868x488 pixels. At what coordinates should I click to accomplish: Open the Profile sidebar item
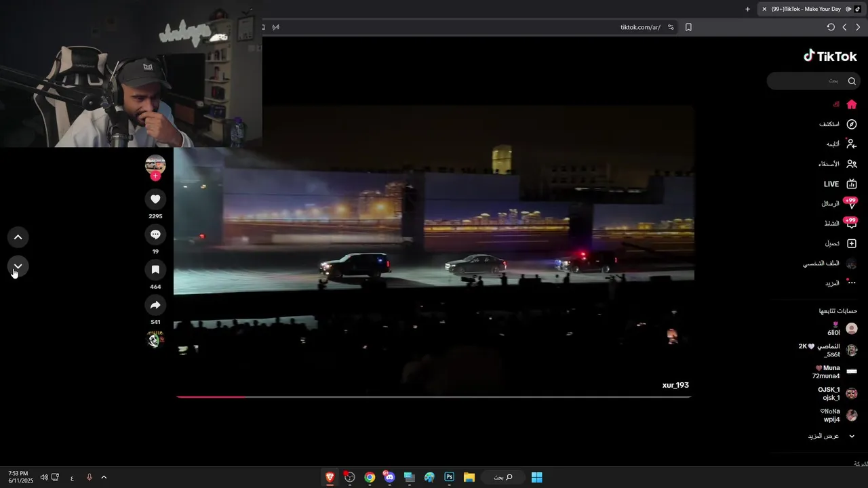point(830,263)
